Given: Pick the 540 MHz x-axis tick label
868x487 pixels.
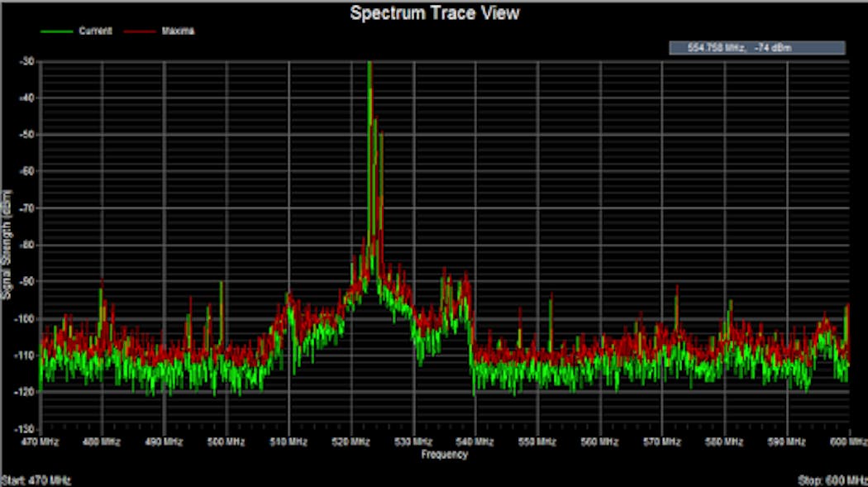Looking at the screenshot, I should [x=475, y=442].
